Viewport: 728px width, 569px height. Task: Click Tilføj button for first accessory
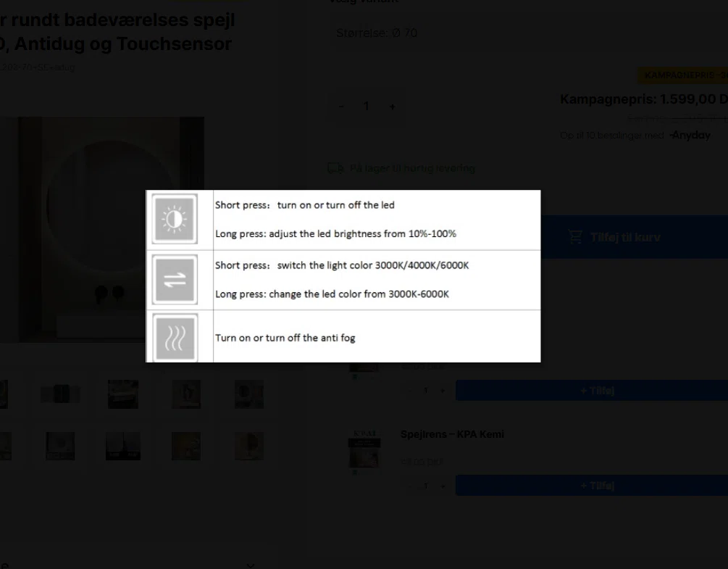[x=595, y=391]
